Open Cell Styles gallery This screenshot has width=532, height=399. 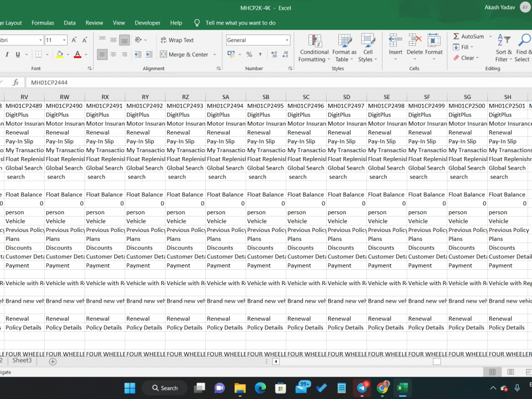(x=368, y=48)
